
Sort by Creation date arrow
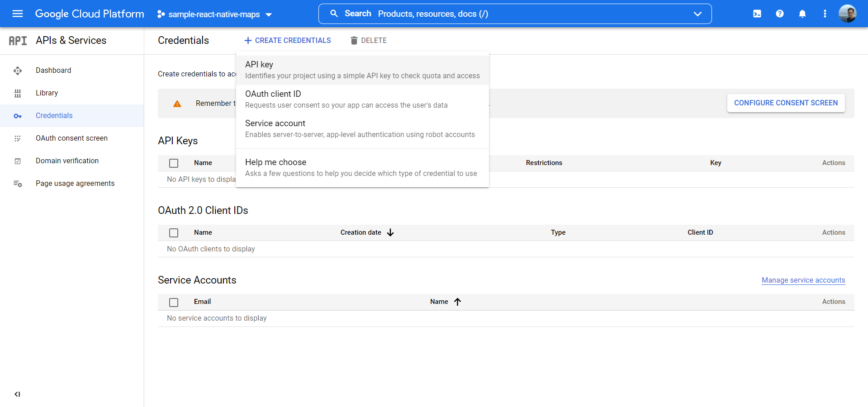coord(390,232)
